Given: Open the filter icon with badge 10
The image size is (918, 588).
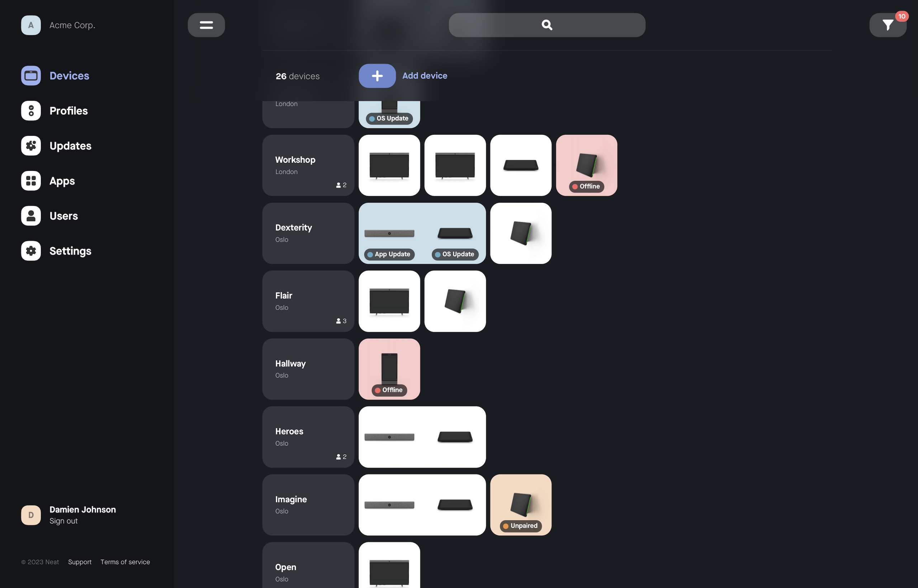Looking at the screenshot, I should point(888,25).
